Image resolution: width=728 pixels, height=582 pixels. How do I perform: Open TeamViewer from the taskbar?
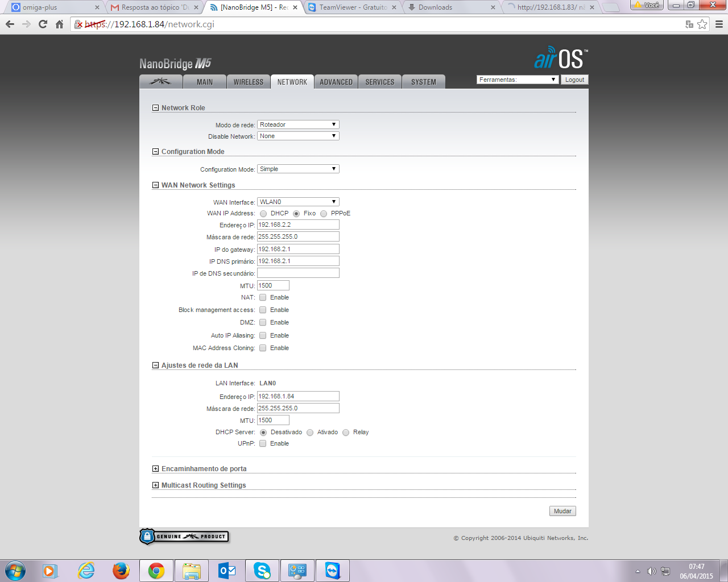[333, 571]
